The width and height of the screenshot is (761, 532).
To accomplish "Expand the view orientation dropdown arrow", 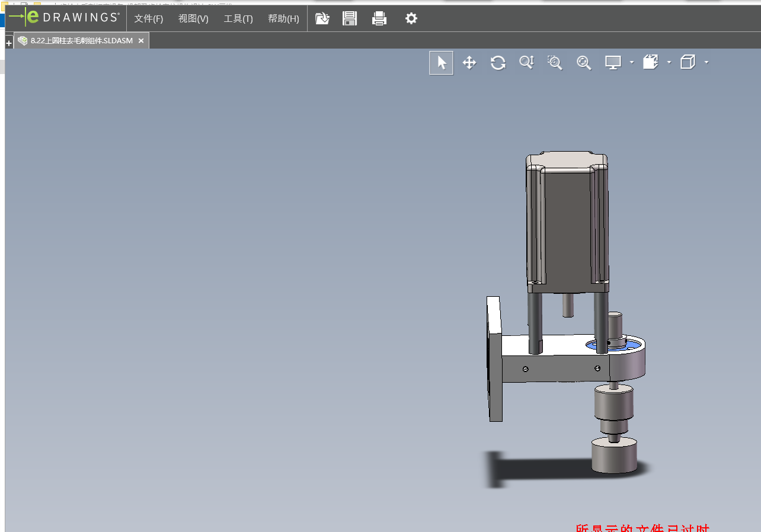I will pos(669,62).
